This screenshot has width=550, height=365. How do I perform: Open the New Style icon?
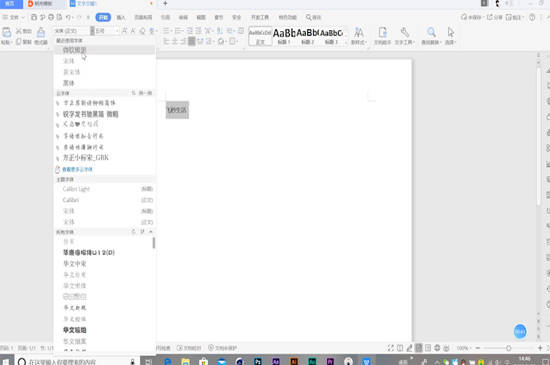coord(358,33)
